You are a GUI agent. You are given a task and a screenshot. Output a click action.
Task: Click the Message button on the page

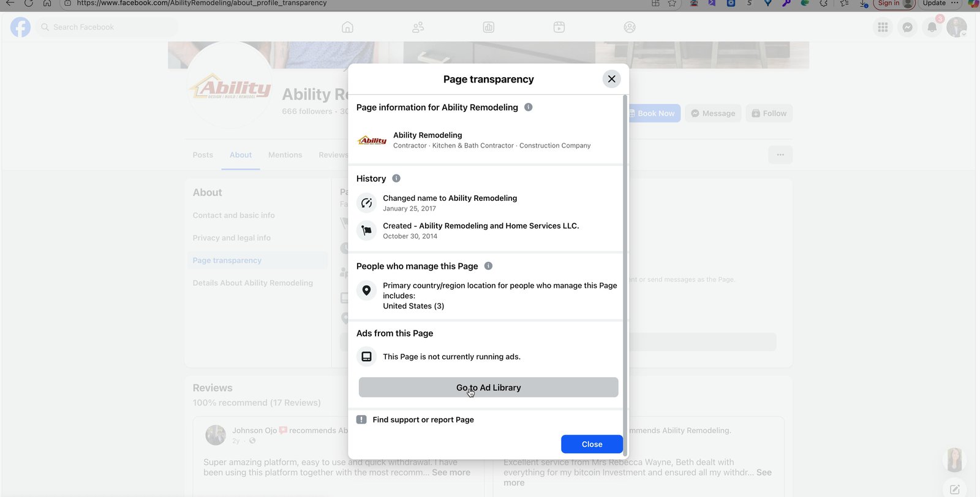click(x=713, y=113)
